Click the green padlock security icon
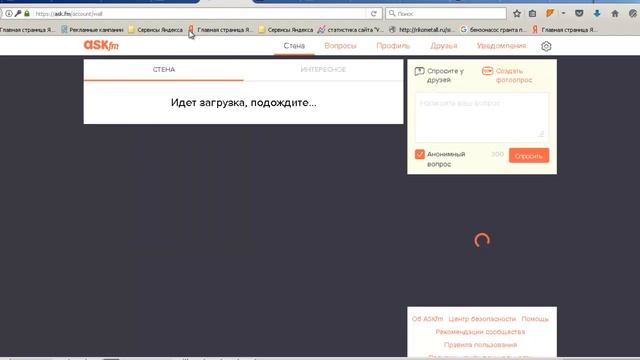The height and width of the screenshot is (360, 640). coord(27,13)
